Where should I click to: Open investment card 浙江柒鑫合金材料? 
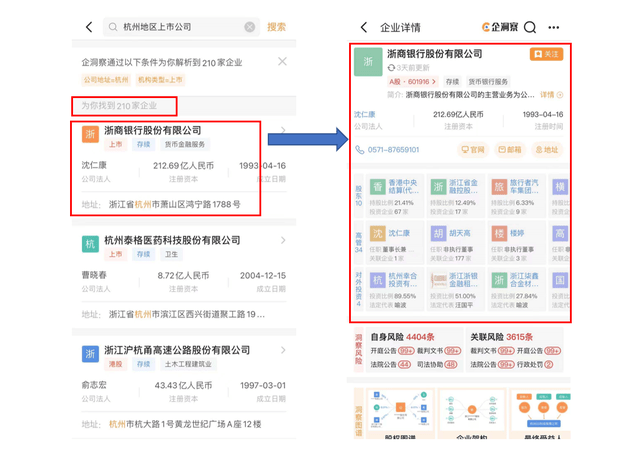point(516,289)
